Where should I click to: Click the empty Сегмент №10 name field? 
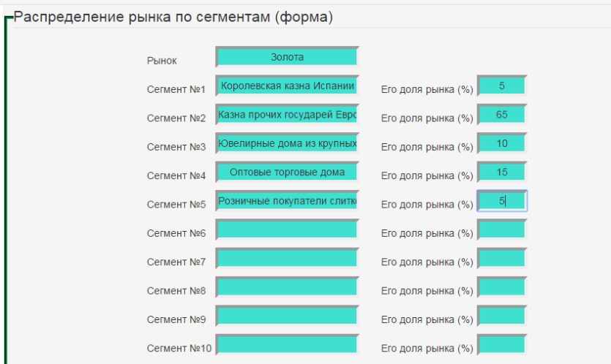(287, 344)
